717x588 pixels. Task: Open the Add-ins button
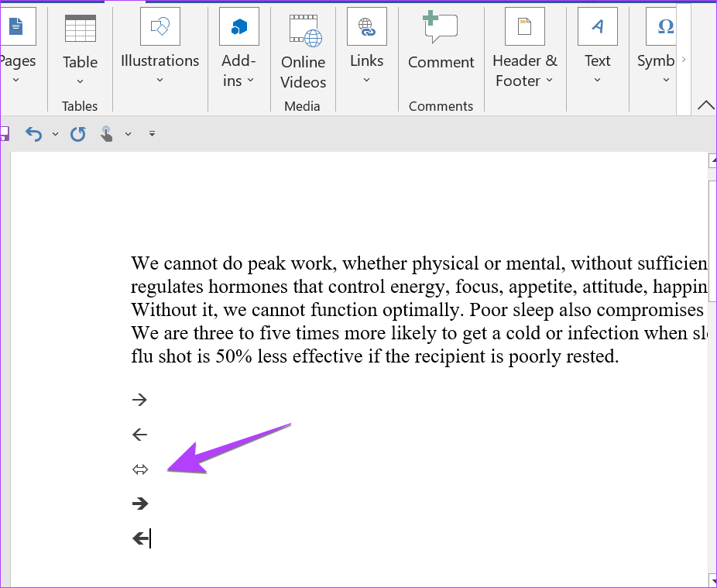coord(238,46)
